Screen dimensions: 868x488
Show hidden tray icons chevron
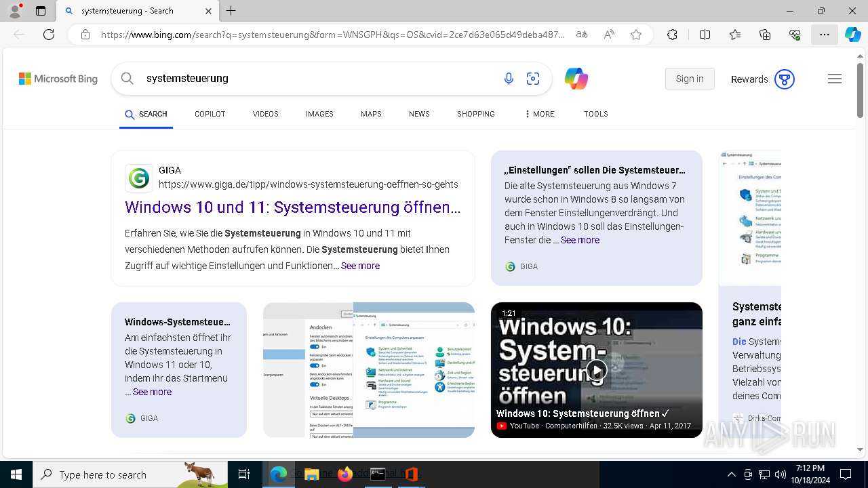(731, 474)
